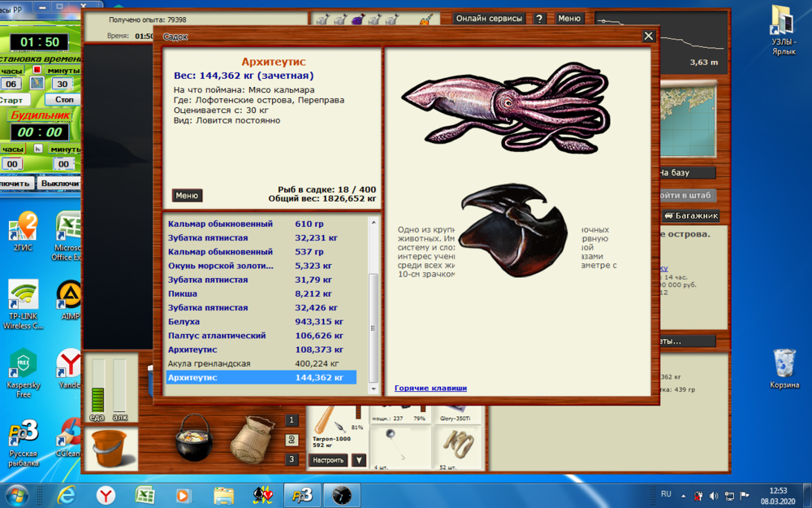812x508 pixels.
Task: Open the dropdown arrow next to Настроить
Action: click(x=360, y=459)
